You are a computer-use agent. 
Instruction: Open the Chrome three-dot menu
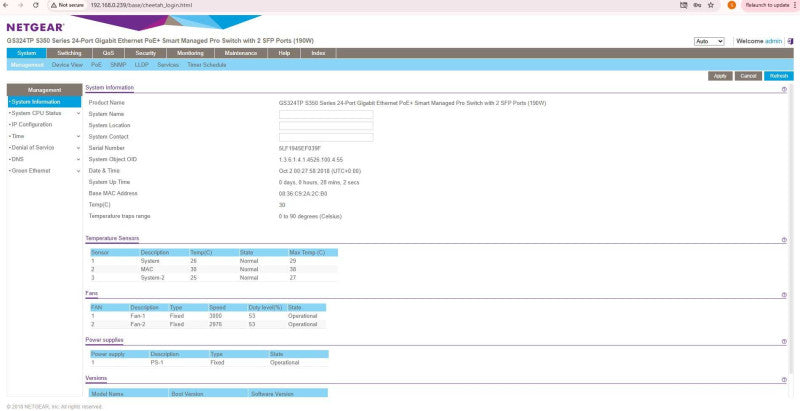[x=795, y=5]
